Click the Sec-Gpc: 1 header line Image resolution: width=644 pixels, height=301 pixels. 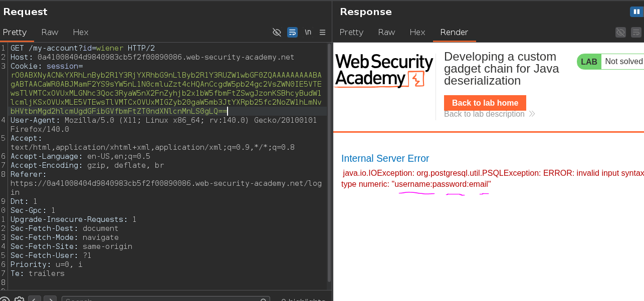33,210
